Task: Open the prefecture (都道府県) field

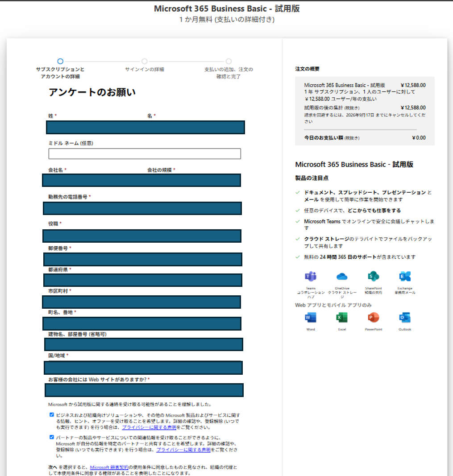Action: 143,280
